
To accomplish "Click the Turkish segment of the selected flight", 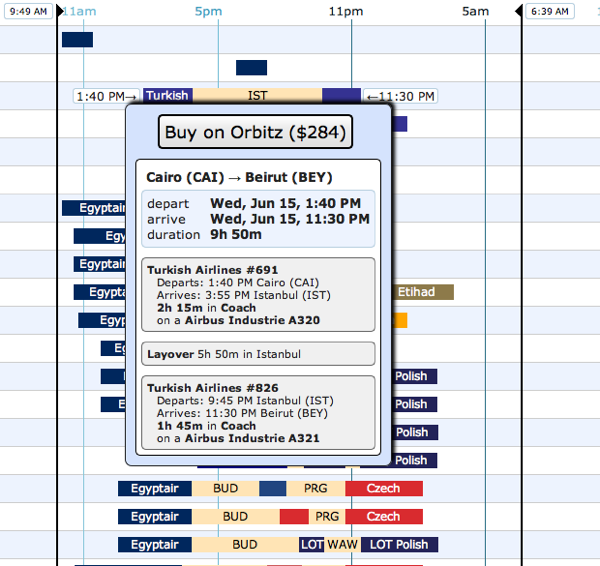I will (x=168, y=95).
